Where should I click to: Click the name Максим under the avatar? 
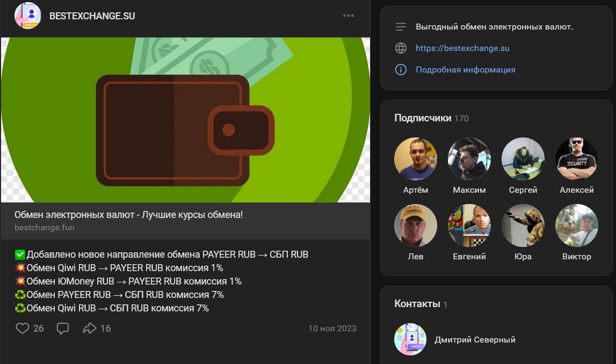[469, 190]
